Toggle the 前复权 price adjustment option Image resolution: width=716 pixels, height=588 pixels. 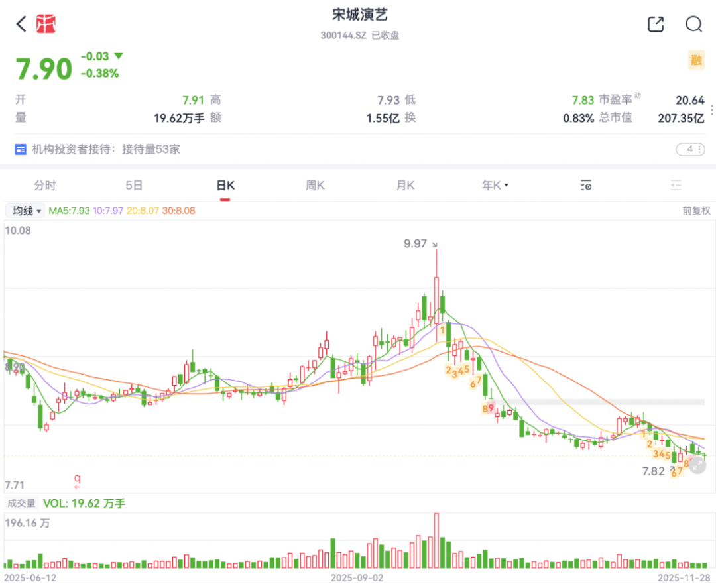click(696, 211)
